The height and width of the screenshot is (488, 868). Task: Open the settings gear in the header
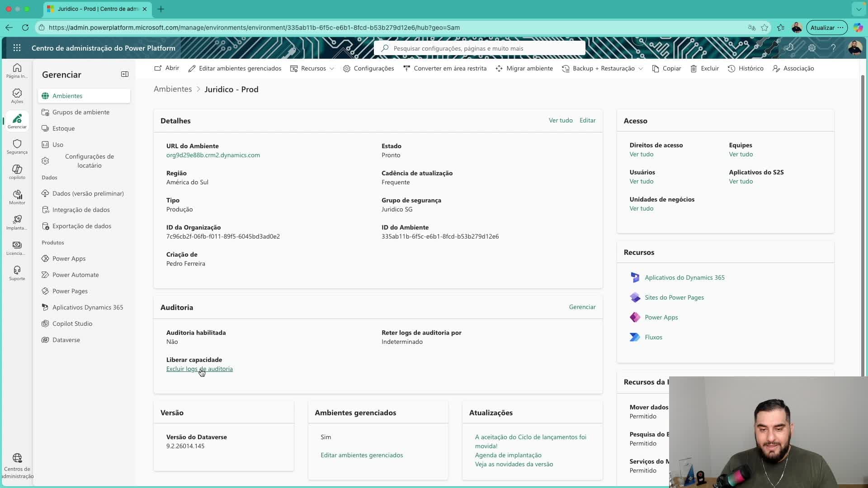tap(812, 48)
